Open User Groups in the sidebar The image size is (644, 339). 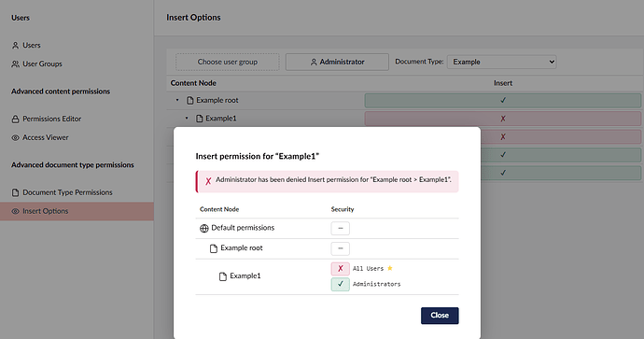42,64
